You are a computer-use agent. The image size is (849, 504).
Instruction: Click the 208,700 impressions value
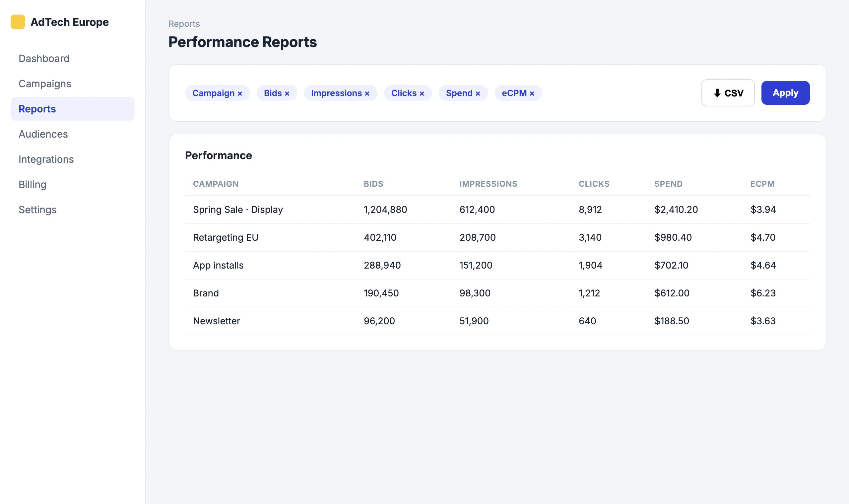(478, 237)
